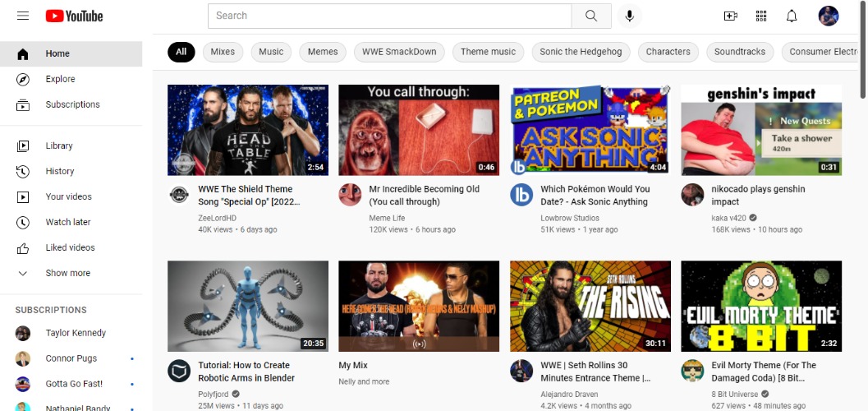The image size is (868, 411).
Task: Select the Mixes filter chip
Action: point(223,52)
